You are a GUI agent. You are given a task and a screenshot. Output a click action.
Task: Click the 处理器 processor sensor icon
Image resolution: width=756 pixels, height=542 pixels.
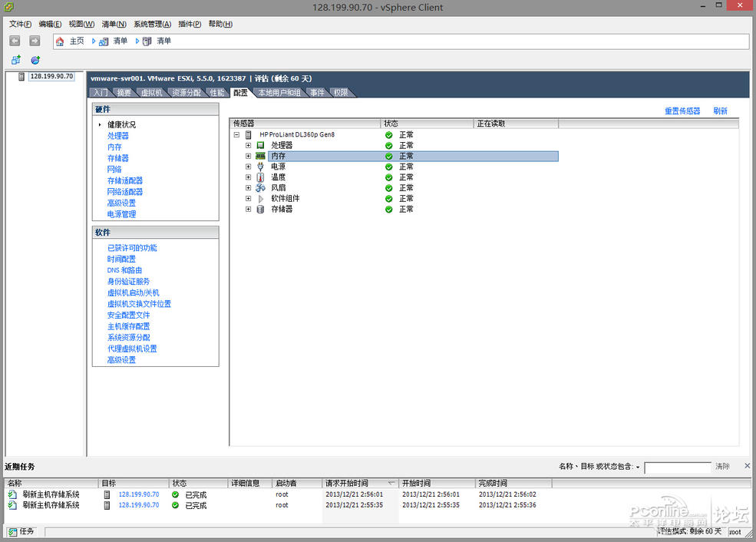[260, 146]
